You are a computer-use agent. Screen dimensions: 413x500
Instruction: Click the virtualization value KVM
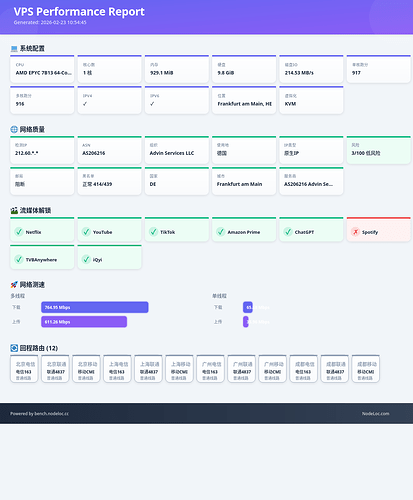coord(290,104)
